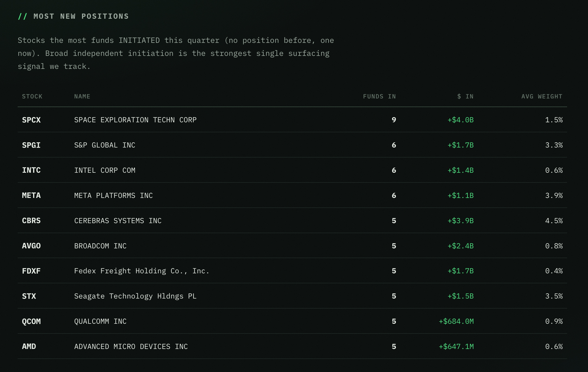Select the SPCX ticker
Image resolution: width=588 pixels, height=372 pixels.
point(31,120)
